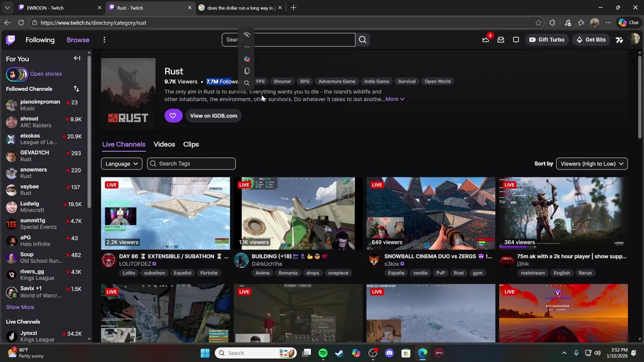Viewport: 644px width, 362px height.
Task: Click the Open stories link
Action: pyautogui.click(x=46, y=74)
